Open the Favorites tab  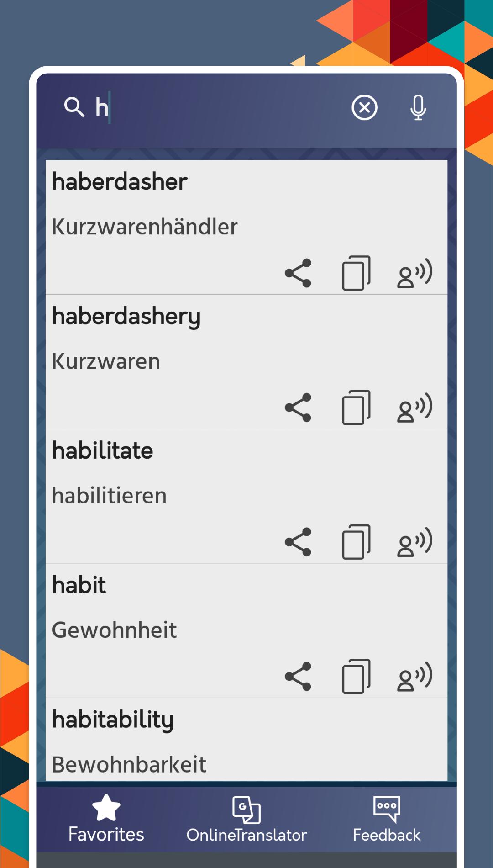click(106, 819)
